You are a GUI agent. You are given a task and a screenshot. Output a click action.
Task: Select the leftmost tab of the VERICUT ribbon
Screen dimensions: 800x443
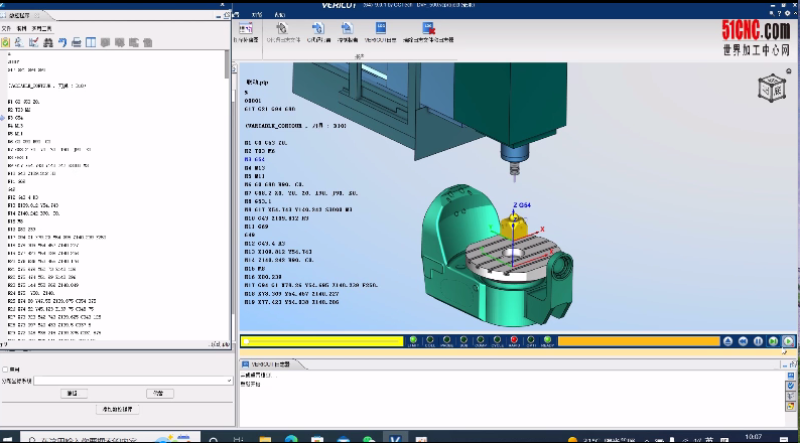[x=257, y=15]
